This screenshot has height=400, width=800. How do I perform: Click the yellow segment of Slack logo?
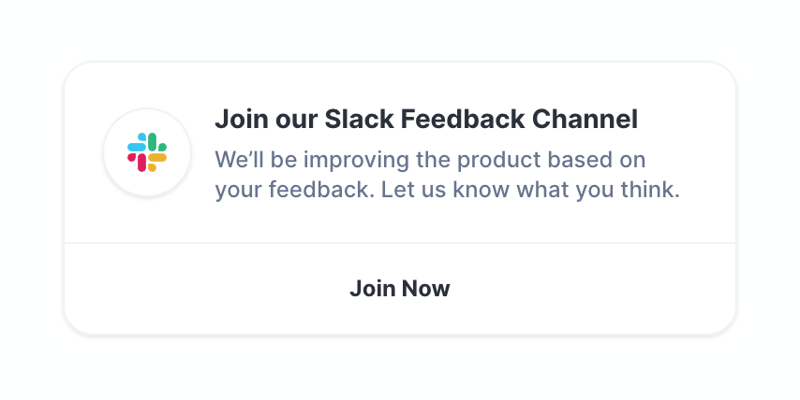pos(157,157)
